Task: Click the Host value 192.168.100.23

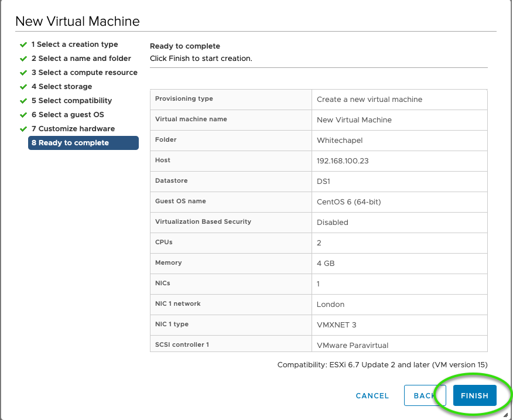Action: coord(343,161)
